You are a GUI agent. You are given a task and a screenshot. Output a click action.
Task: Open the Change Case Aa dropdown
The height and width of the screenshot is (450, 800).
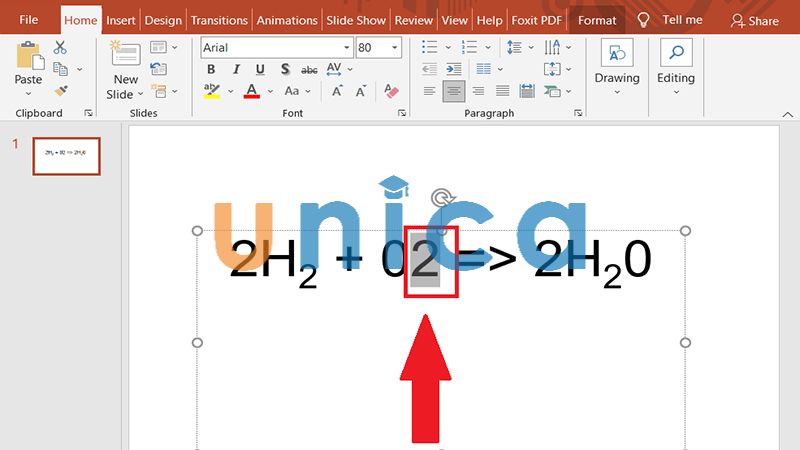[x=297, y=91]
